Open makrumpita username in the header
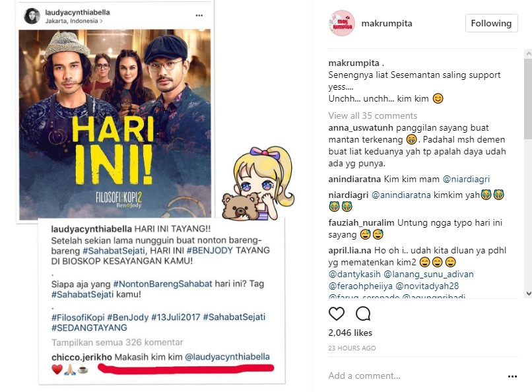 [387, 23]
